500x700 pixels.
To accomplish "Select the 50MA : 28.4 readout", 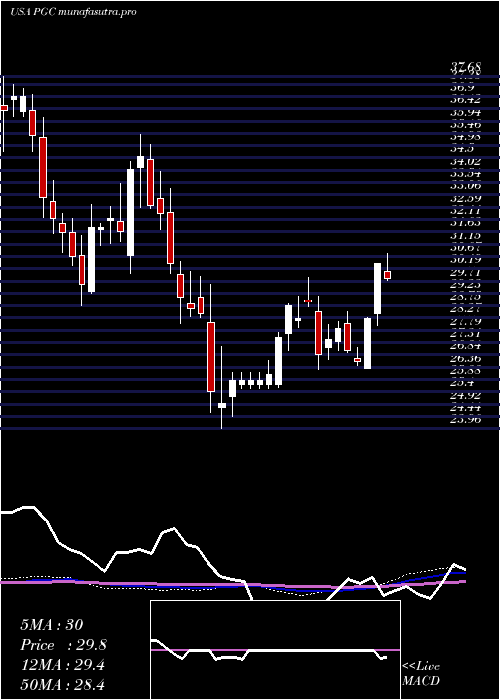I will pyautogui.click(x=62, y=685).
